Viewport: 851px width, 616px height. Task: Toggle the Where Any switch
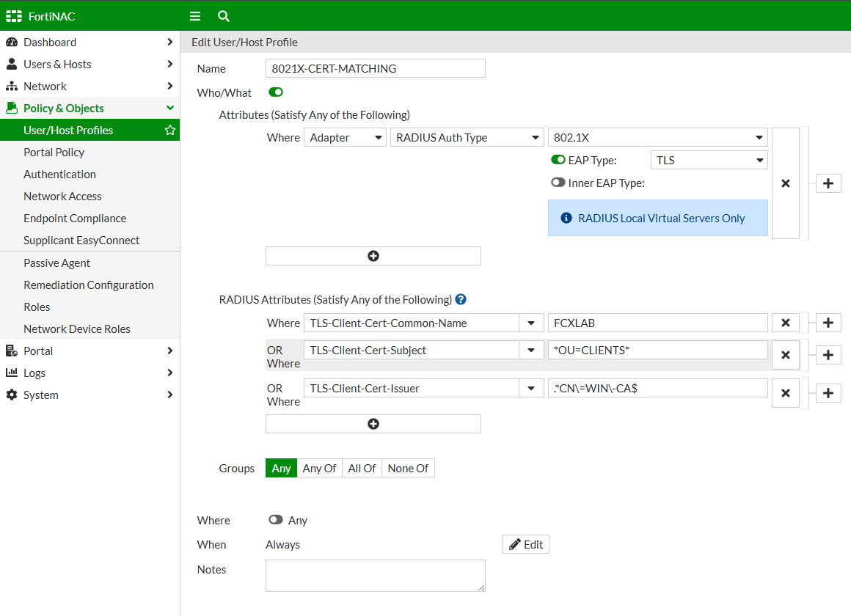pyautogui.click(x=276, y=519)
